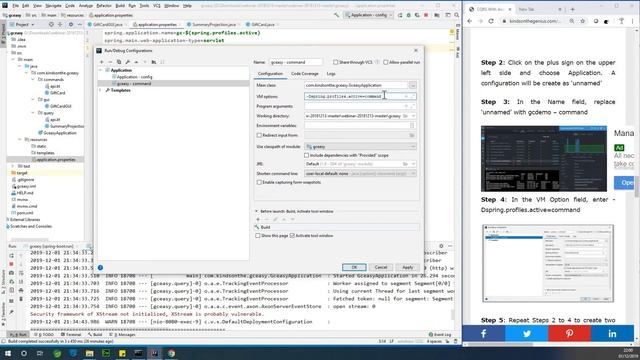Open Windows Start menu
Screen dimensions: 640x360
click(8, 353)
